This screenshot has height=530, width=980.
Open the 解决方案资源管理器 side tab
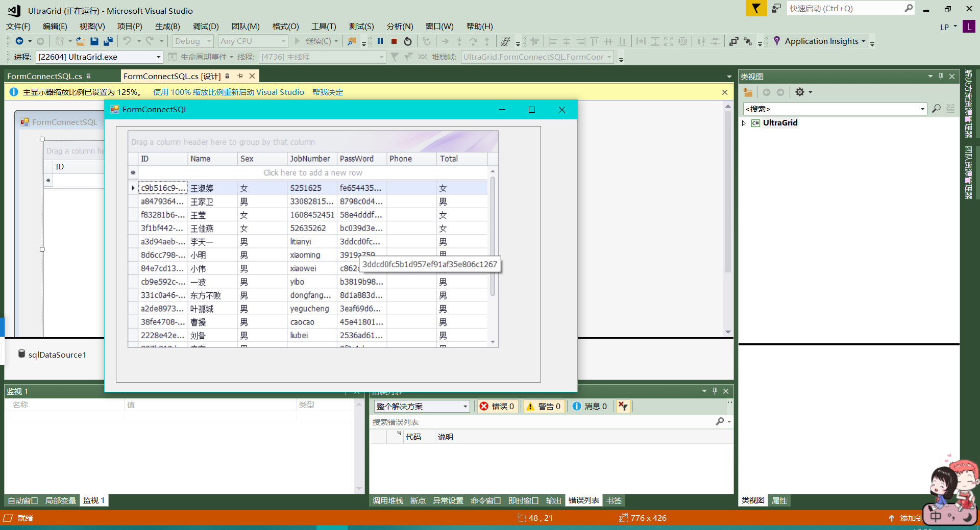[968, 104]
